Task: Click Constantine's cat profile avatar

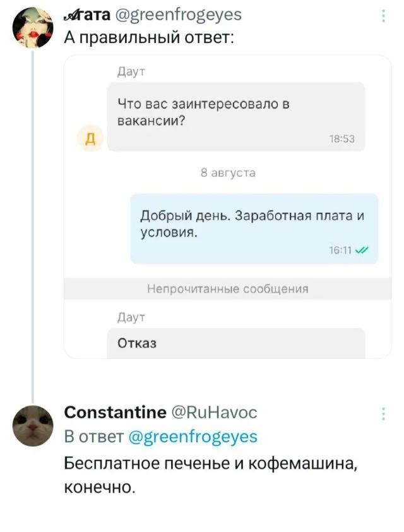Action: 32,425
